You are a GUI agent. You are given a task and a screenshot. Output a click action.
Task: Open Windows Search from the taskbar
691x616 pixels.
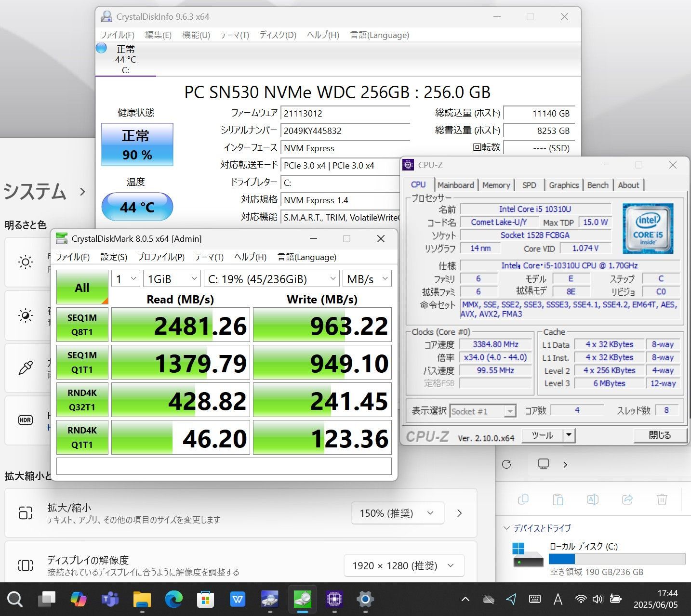(14, 599)
